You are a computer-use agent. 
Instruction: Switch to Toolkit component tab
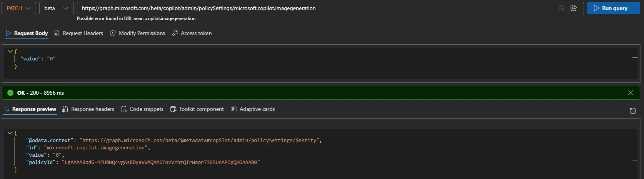(x=197, y=109)
